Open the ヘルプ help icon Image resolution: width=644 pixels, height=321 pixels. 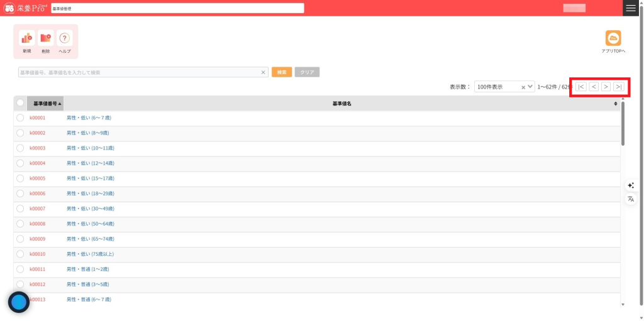tap(65, 38)
